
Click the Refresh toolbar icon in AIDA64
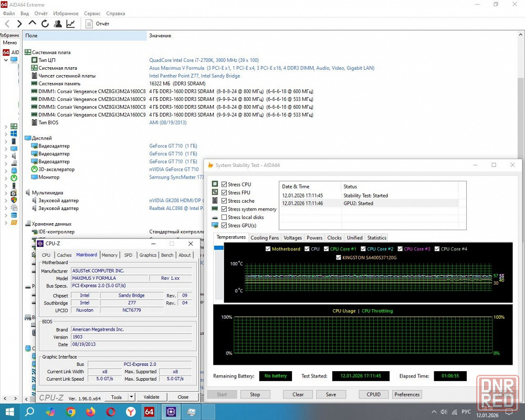(x=45, y=24)
